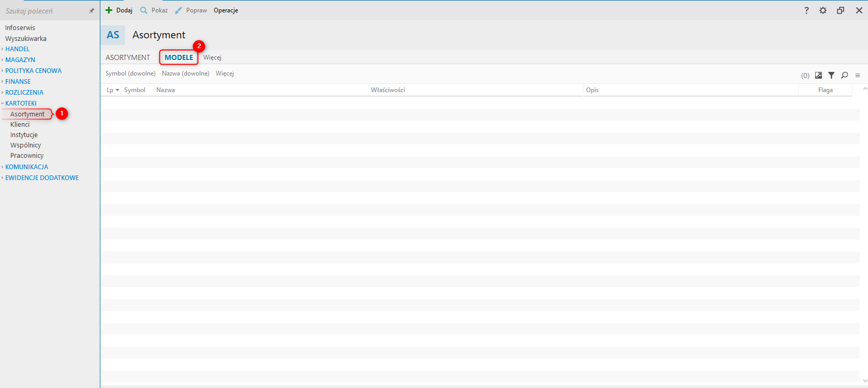Screen dimensions: 868x388
Task: Open the list hamburger menu icon
Action: [858, 76]
